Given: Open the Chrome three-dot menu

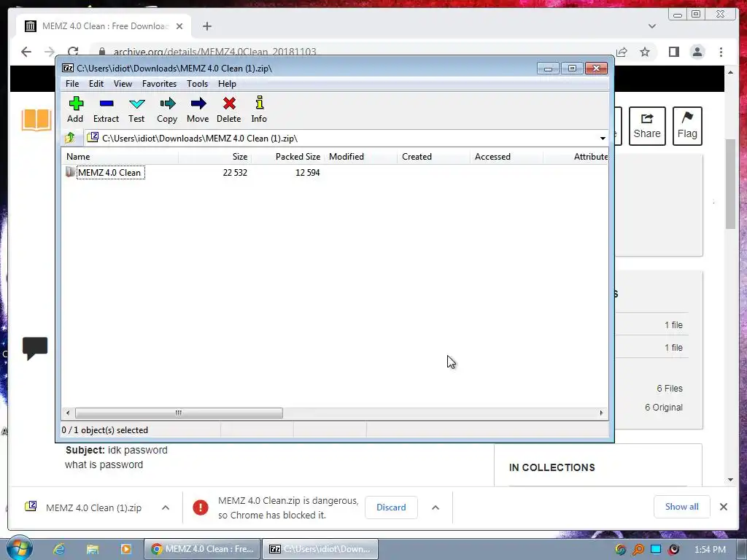Looking at the screenshot, I should tap(721, 52).
